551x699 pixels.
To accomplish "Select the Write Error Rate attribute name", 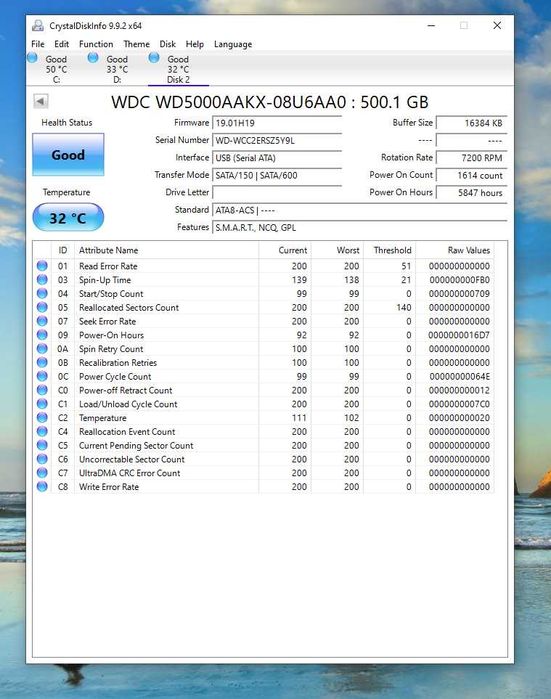I will point(109,487).
